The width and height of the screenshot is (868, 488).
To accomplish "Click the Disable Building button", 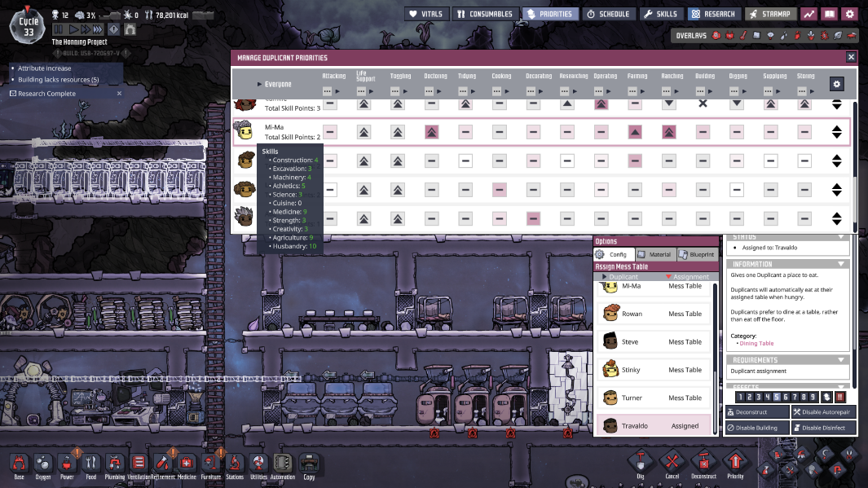I will [757, 428].
